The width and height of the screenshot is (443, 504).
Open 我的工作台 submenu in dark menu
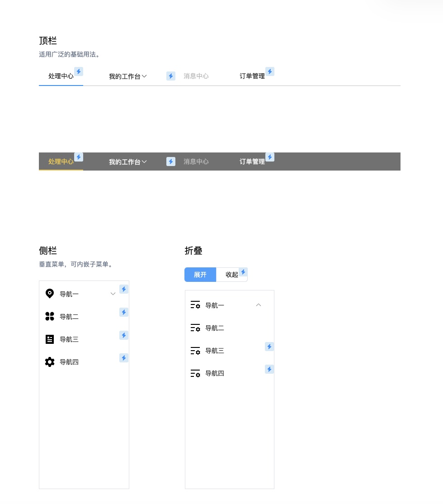(x=127, y=162)
